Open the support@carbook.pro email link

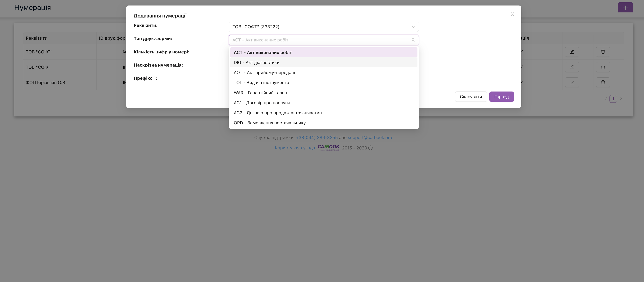369,137
